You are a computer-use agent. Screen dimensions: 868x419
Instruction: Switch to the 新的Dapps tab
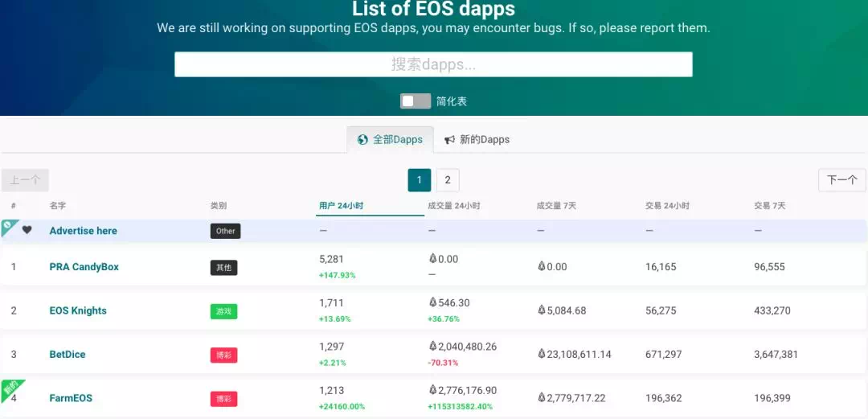pos(477,140)
